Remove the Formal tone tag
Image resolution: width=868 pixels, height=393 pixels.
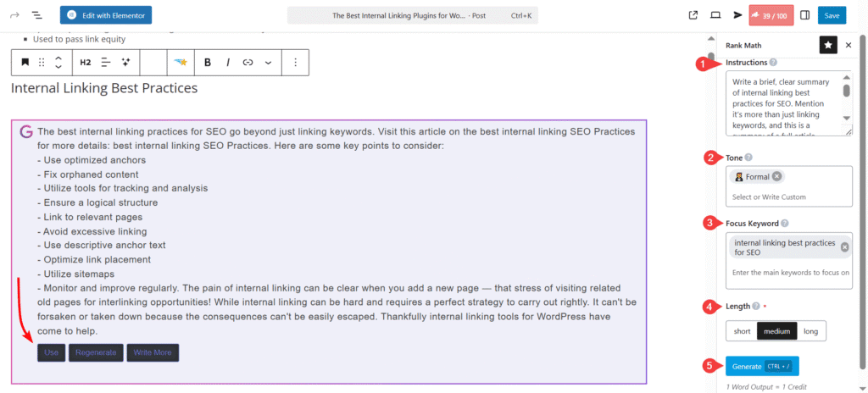click(x=776, y=176)
